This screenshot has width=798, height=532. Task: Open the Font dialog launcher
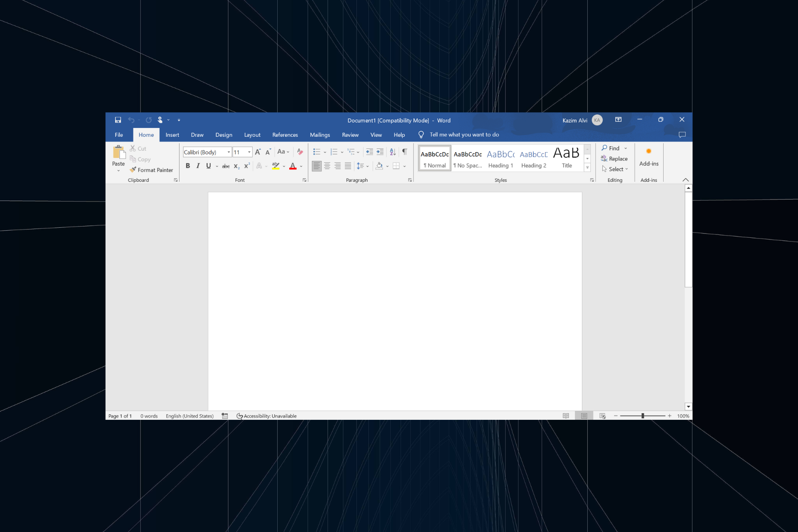click(304, 180)
